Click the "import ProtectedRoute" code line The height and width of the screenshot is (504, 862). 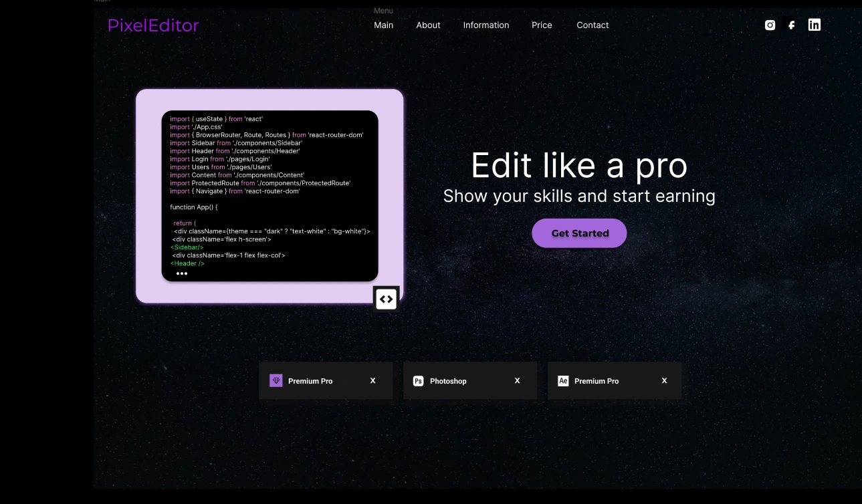point(260,183)
